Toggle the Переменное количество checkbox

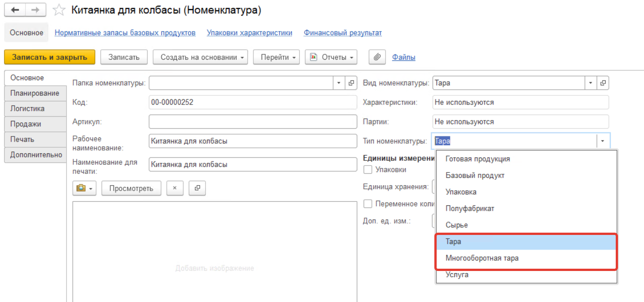click(368, 203)
